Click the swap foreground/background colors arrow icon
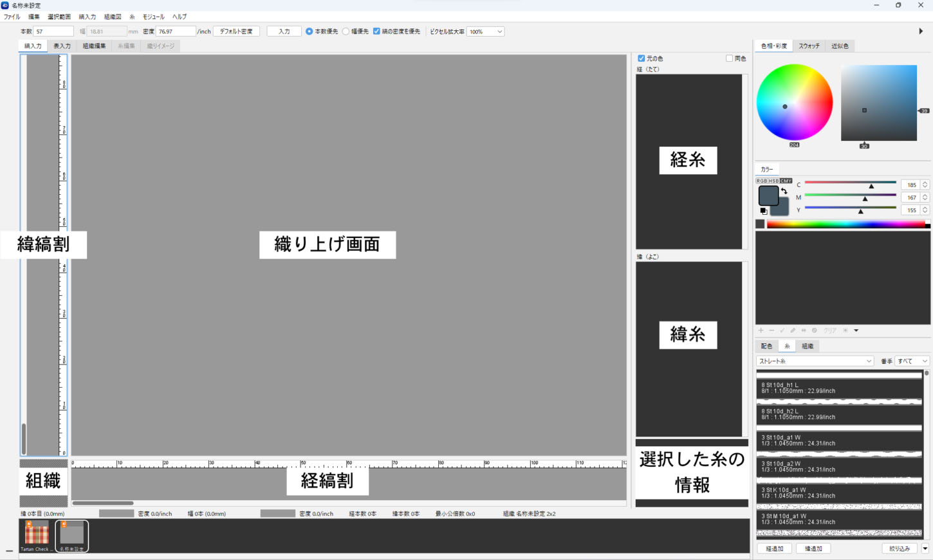This screenshot has height=560, width=933. pos(784,191)
